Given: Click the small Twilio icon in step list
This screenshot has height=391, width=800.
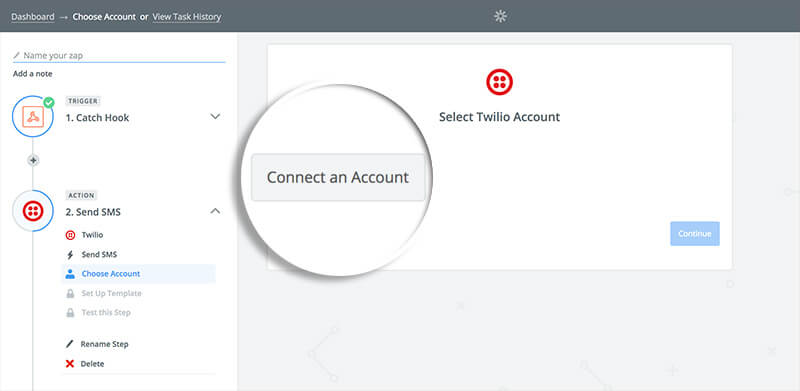Looking at the screenshot, I should pyautogui.click(x=70, y=235).
